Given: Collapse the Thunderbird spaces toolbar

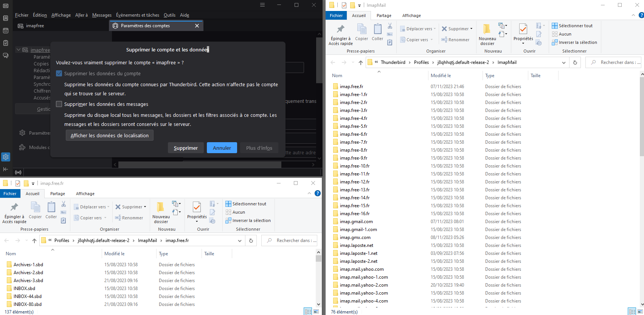Looking at the screenshot, I should point(6,169).
